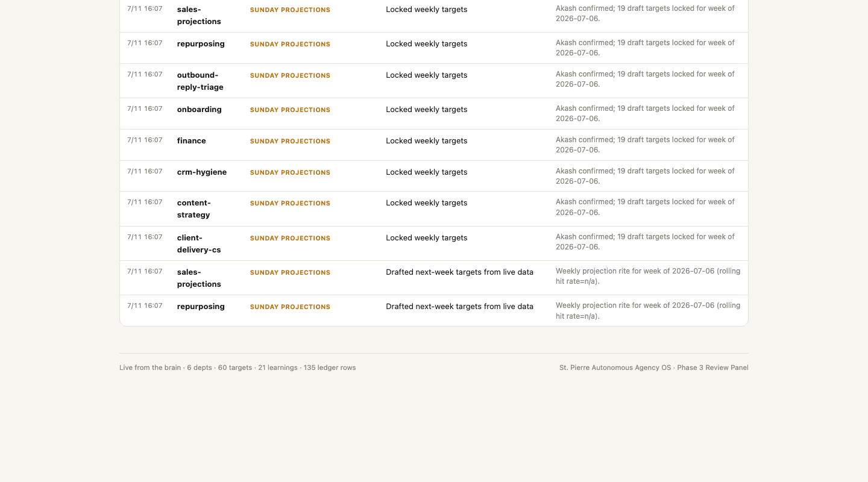The image size is (868, 482).
Task: Select the crm-hygiene department name
Action: (x=202, y=172)
